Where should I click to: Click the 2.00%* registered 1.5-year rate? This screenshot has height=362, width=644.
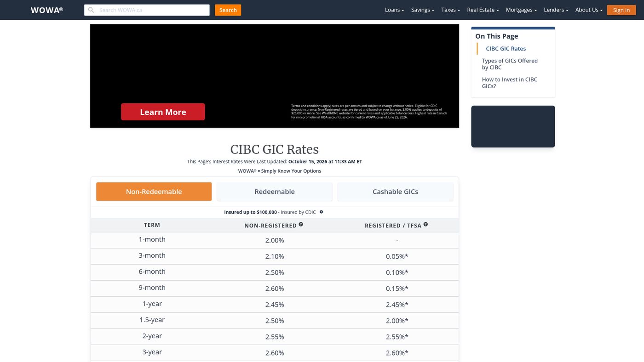click(x=397, y=321)
